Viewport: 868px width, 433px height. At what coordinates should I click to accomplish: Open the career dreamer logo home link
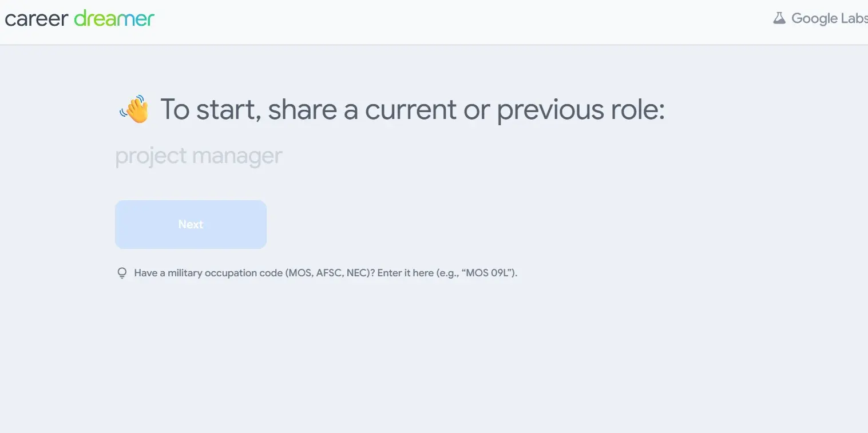click(x=80, y=18)
